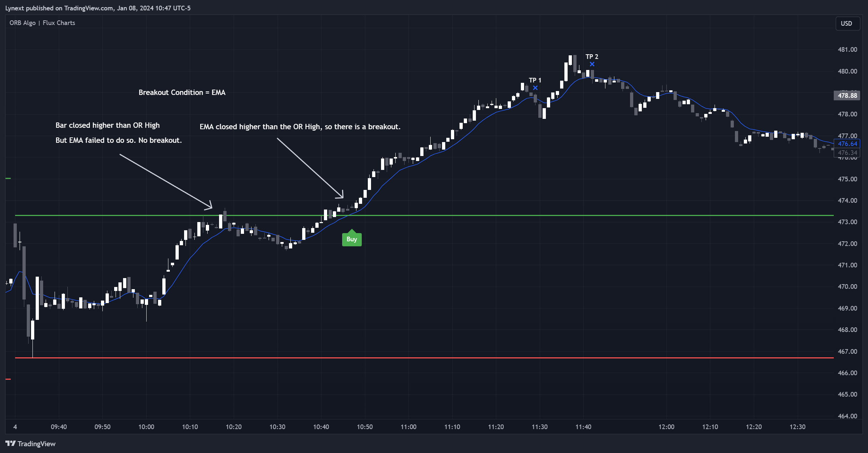Click the 'Bar closed higher than OR High' text
Image resolution: width=868 pixels, height=453 pixels.
tap(107, 125)
